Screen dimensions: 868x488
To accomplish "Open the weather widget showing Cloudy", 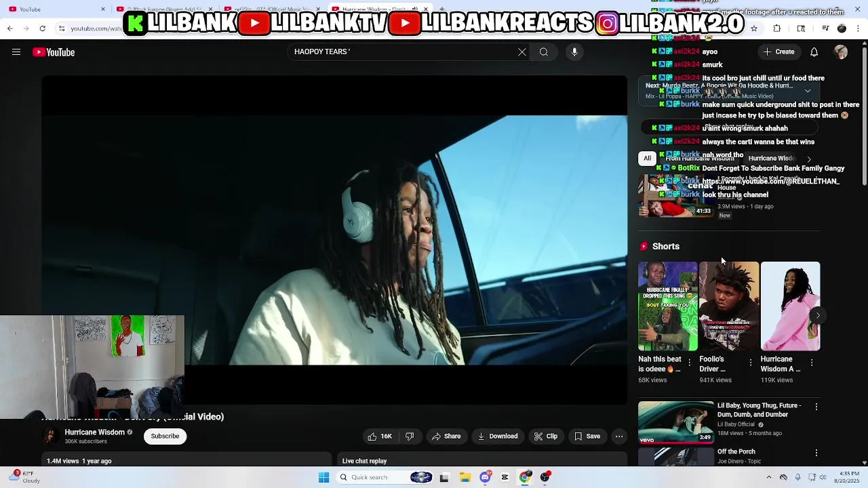I will click(x=24, y=477).
